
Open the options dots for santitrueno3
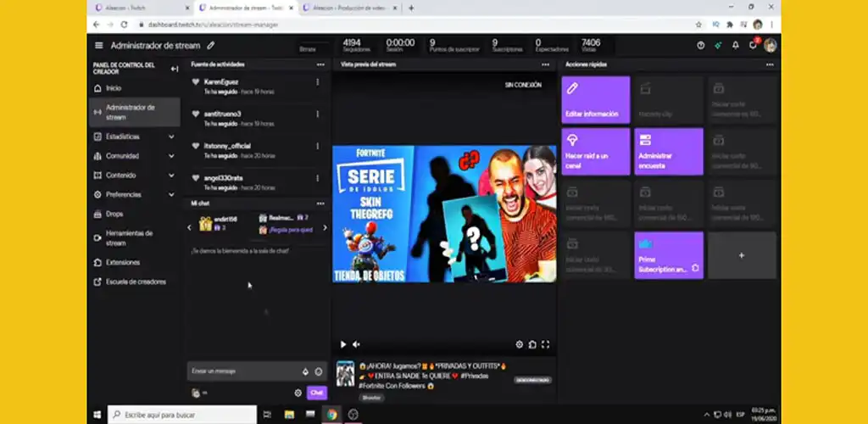[318, 114]
